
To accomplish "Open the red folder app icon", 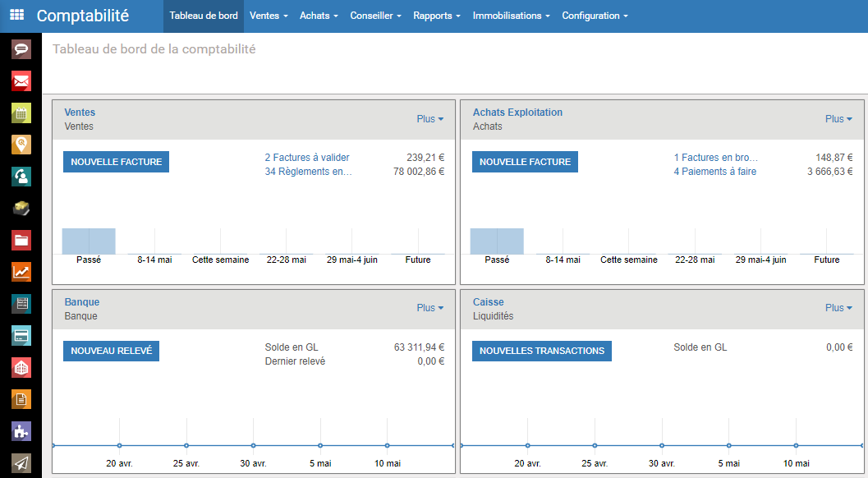I will (x=21, y=241).
